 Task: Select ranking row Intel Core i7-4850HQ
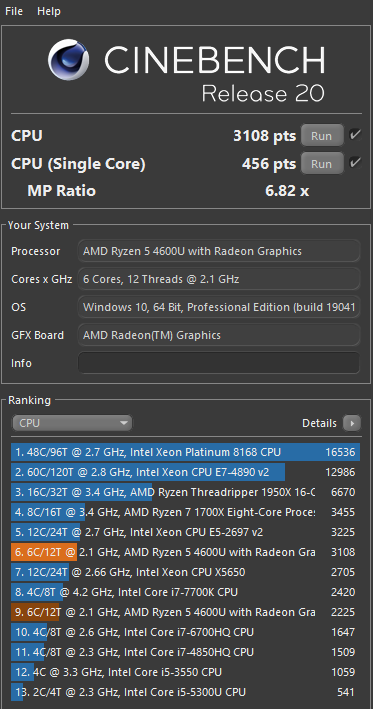[185, 652]
